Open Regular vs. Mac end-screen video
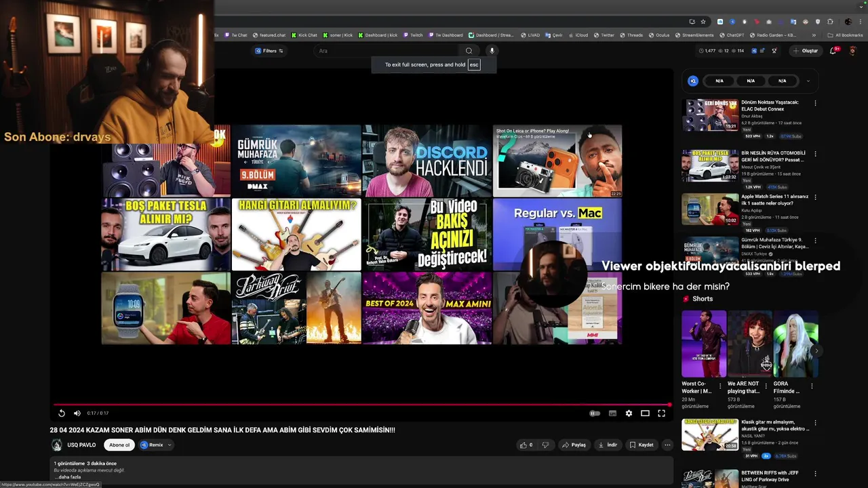This screenshot has width=868, height=488. click(x=557, y=235)
